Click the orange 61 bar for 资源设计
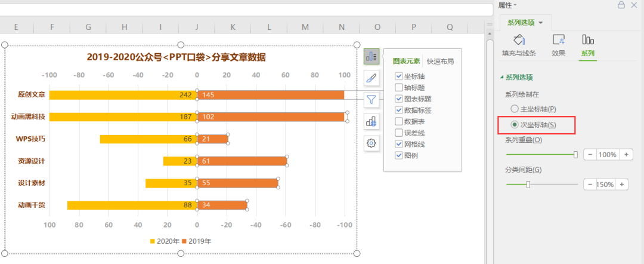This screenshot has width=644, height=264. 242,161
